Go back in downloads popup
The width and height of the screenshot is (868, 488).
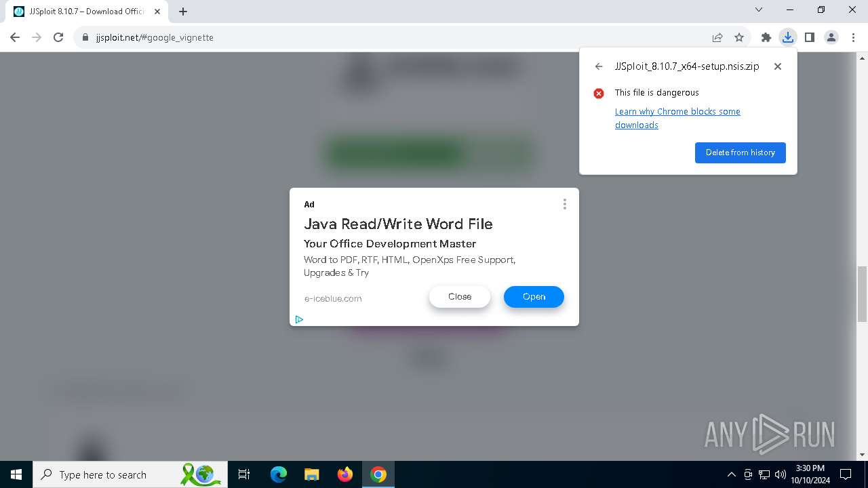coord(599,66)
